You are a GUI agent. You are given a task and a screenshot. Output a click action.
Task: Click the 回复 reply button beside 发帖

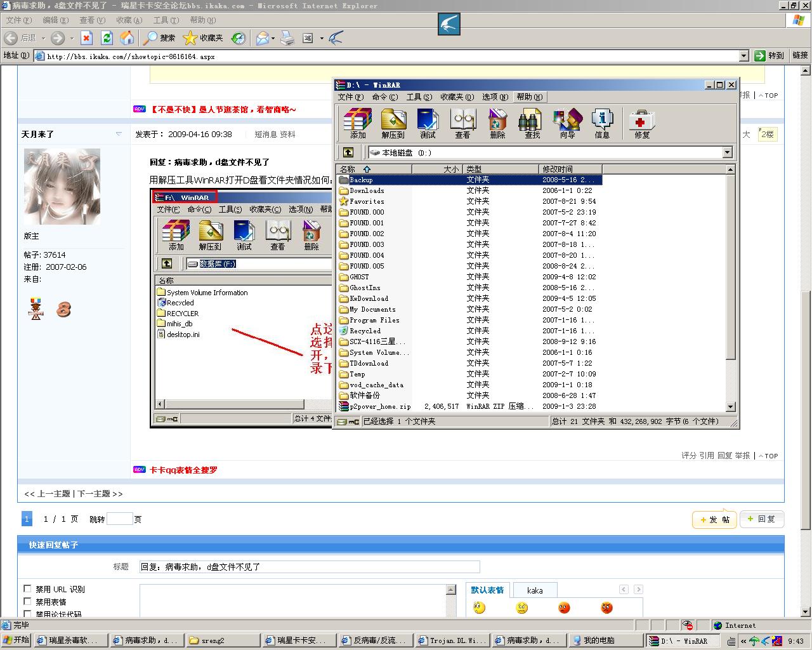tap(762, 519)
